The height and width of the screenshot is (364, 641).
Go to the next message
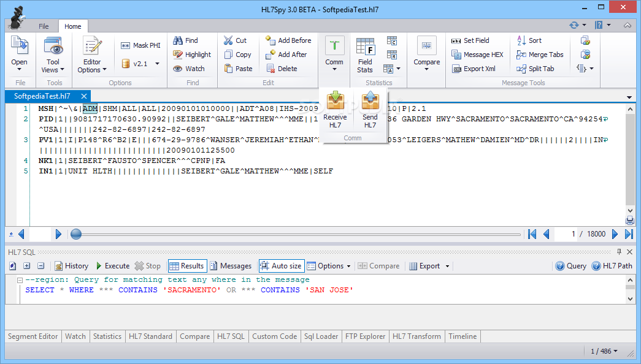click(615, 234)
